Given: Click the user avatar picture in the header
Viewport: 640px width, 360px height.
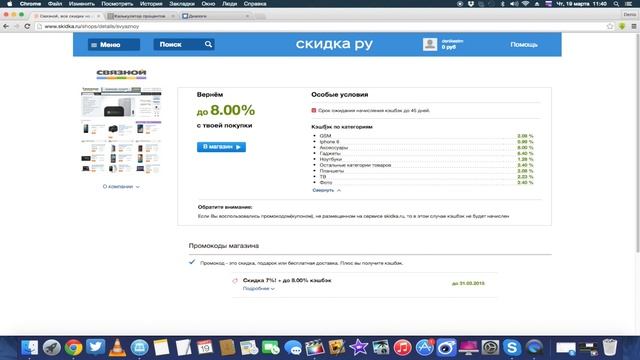Looking at the screenshot, I should [430, 44].
